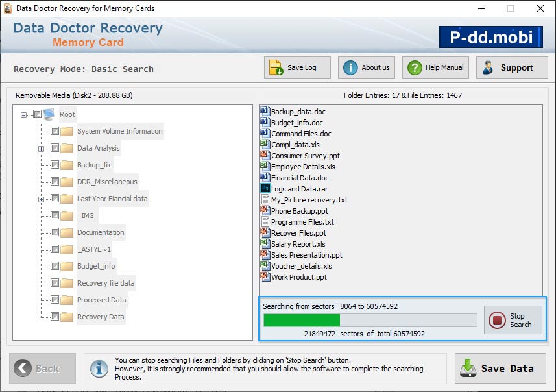Select the Recovery file data tree label
This screenshot has width=556, height=392.
(106, 283)
